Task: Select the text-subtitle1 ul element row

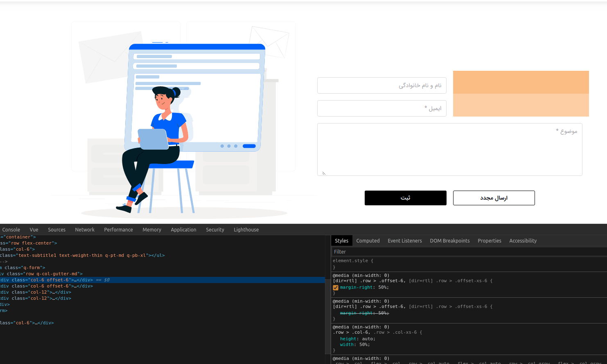Action: tap(162, 255)
